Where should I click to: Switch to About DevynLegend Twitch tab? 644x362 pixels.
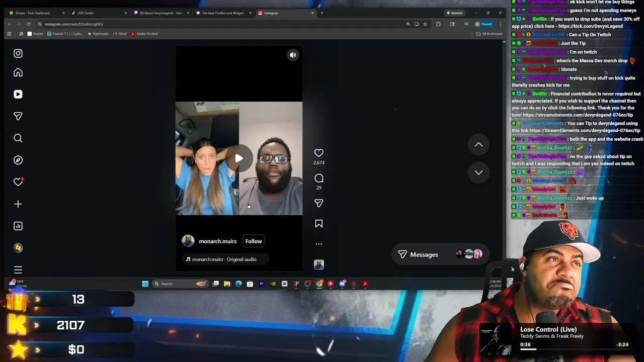coord(160,13)
